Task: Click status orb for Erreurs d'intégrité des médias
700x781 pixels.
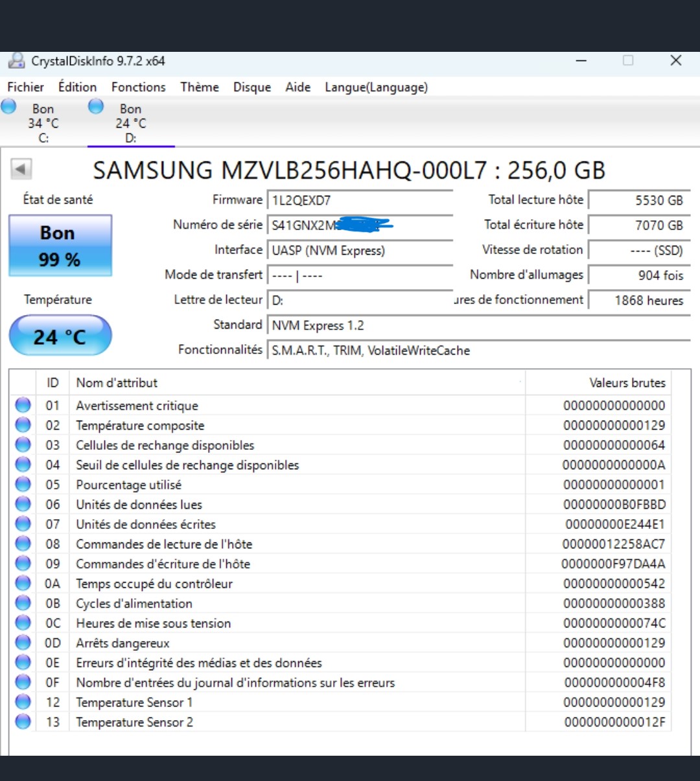Action: point(23,662)
